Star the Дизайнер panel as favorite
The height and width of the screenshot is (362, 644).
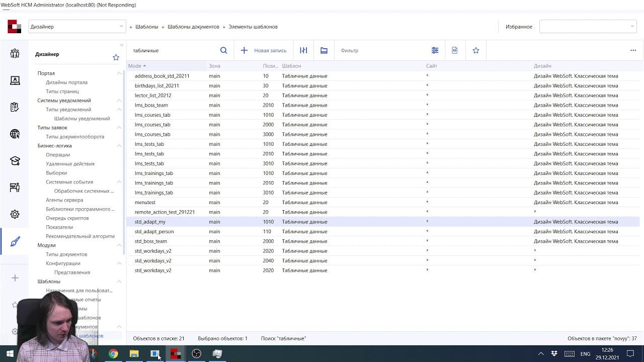pyautogui.click(x=116, y=57)
